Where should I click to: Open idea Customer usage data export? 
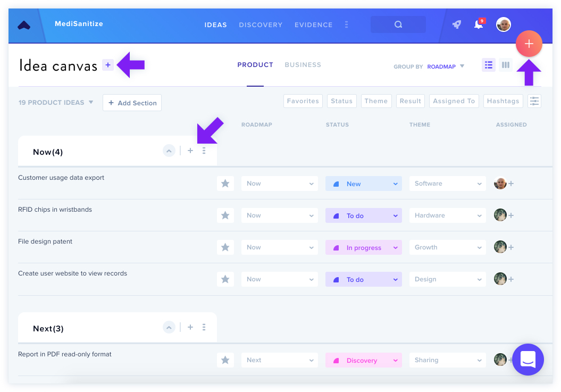coord(61,178)
